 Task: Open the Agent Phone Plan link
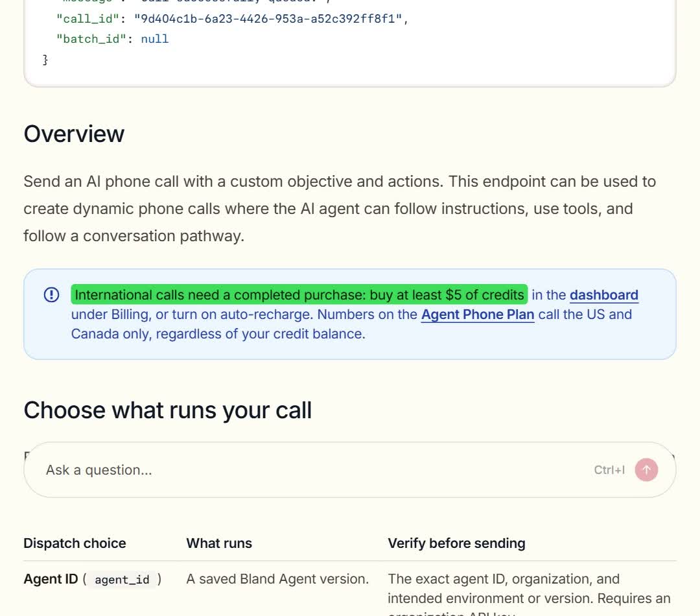click(478, 314)
